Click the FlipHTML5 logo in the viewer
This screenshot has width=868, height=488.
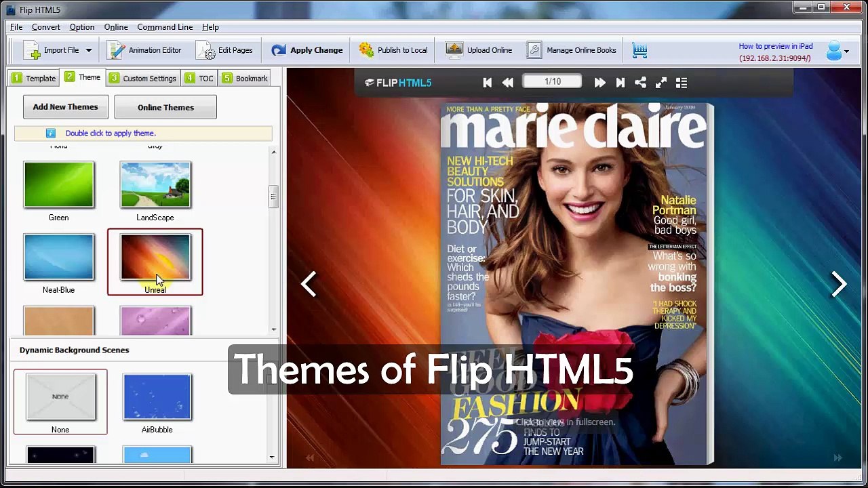click(x=398, y=83)
